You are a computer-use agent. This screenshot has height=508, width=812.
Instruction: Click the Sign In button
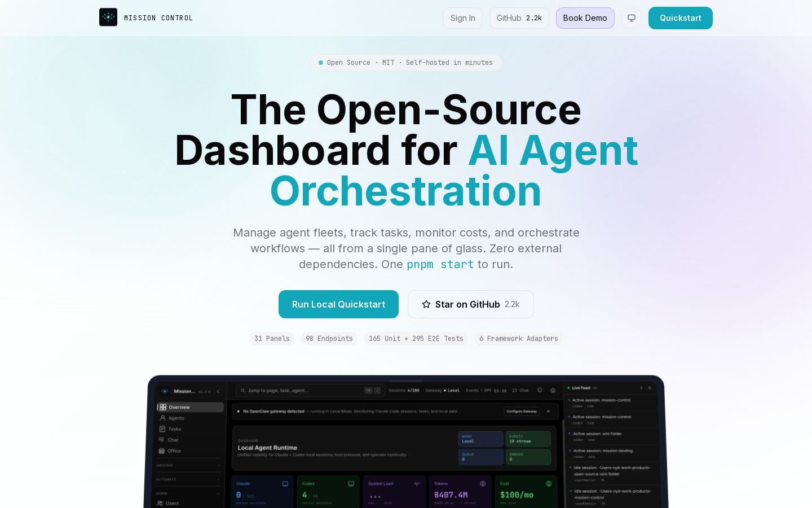(462, 18)
